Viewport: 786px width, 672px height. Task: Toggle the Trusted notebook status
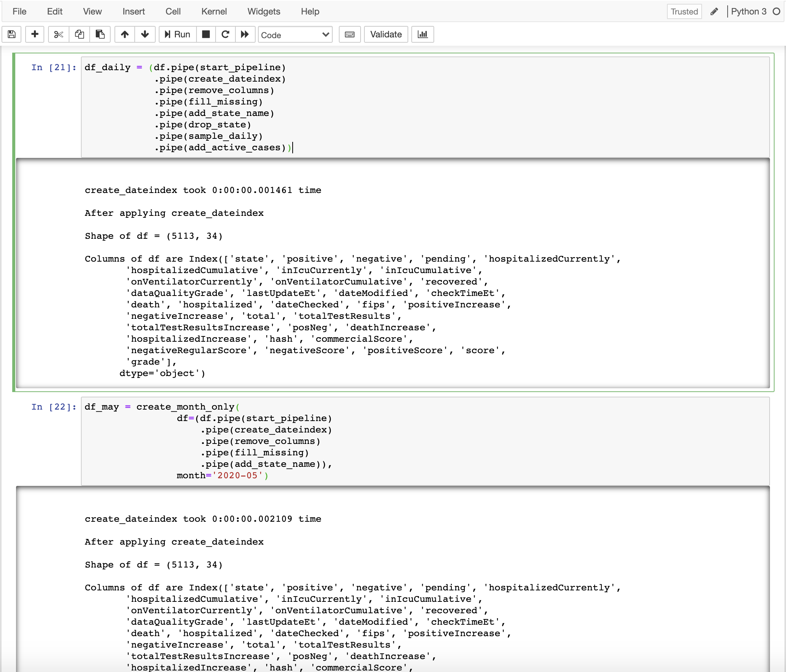coord(684,11)
